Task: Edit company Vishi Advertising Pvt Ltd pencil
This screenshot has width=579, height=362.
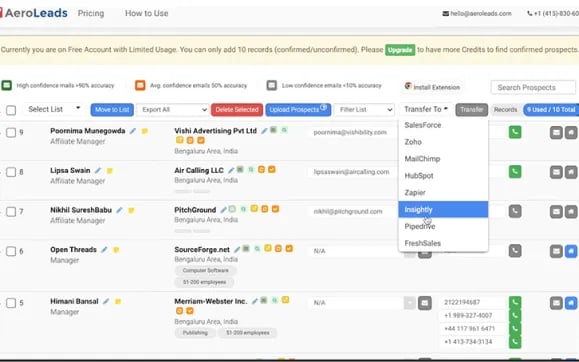Action: click(x=264, y=131)
